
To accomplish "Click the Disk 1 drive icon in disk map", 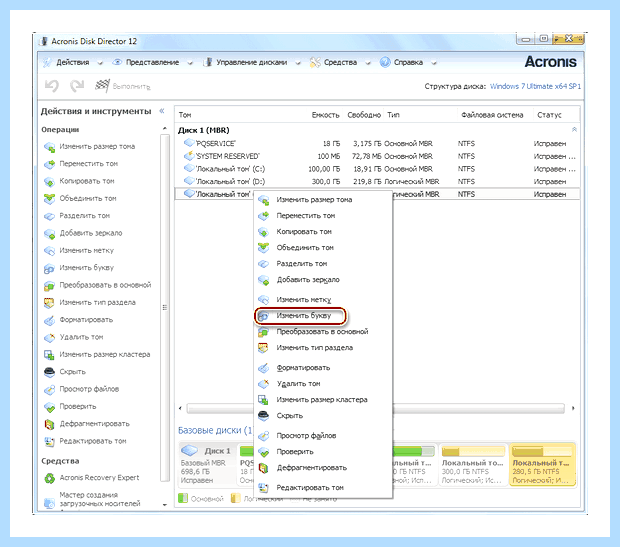I will coord(189,450).
